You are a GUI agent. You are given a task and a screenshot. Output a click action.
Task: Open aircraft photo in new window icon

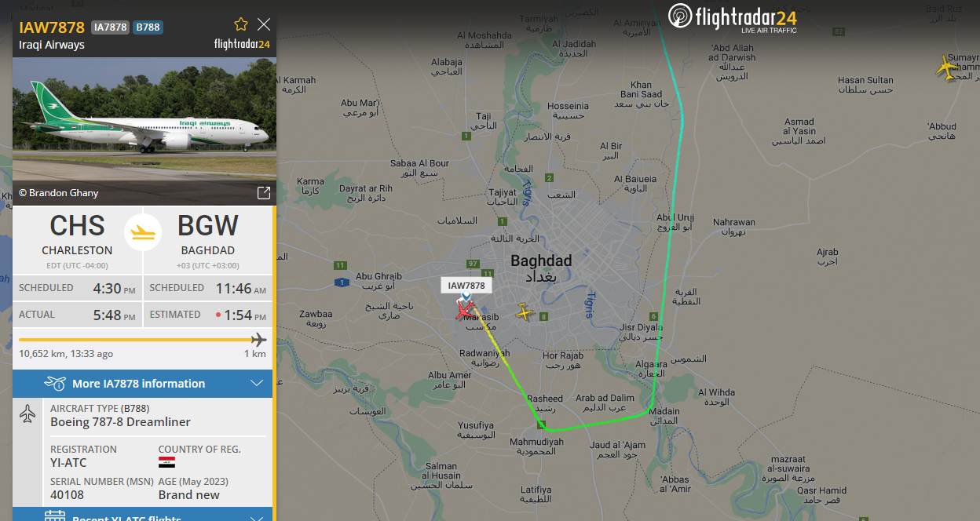click(x=264, y=192)
